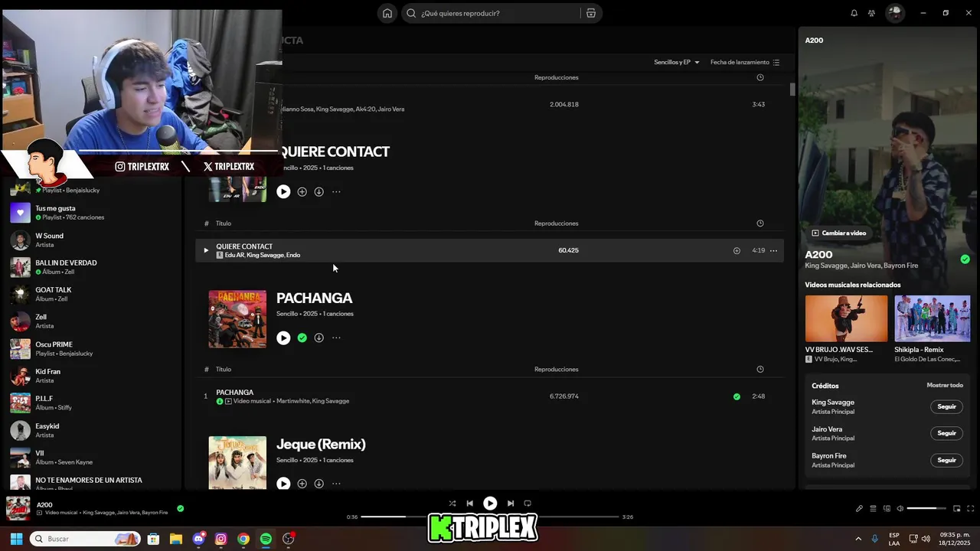980x551 pixels.
Task: Click the PACHANGA cover art
Action: 237,319
